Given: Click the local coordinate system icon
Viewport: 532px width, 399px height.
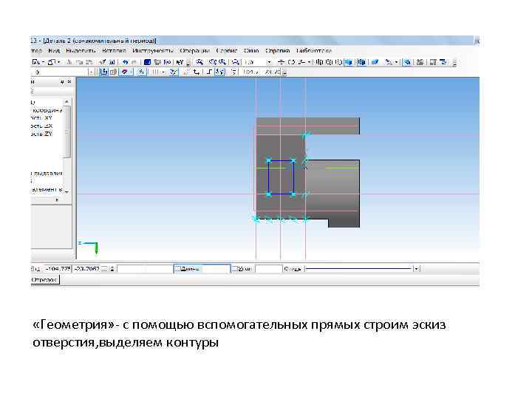Looking at the screenshot, I should tap(197, 72).
